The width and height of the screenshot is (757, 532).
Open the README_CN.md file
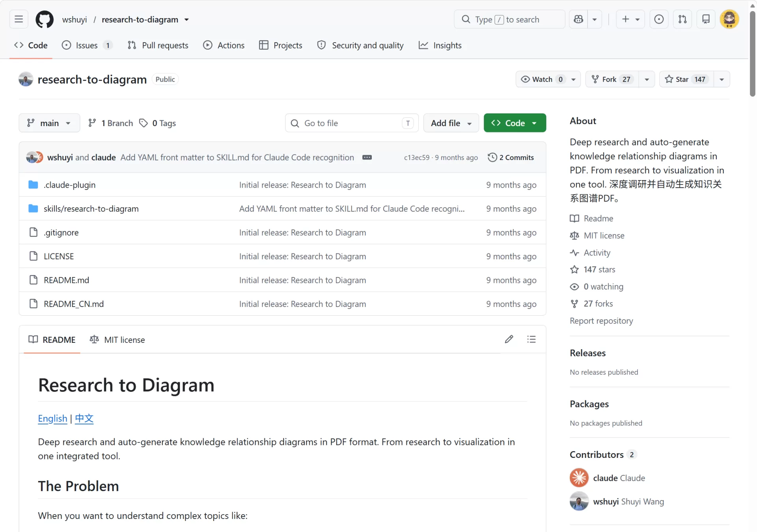pos(74,304)
